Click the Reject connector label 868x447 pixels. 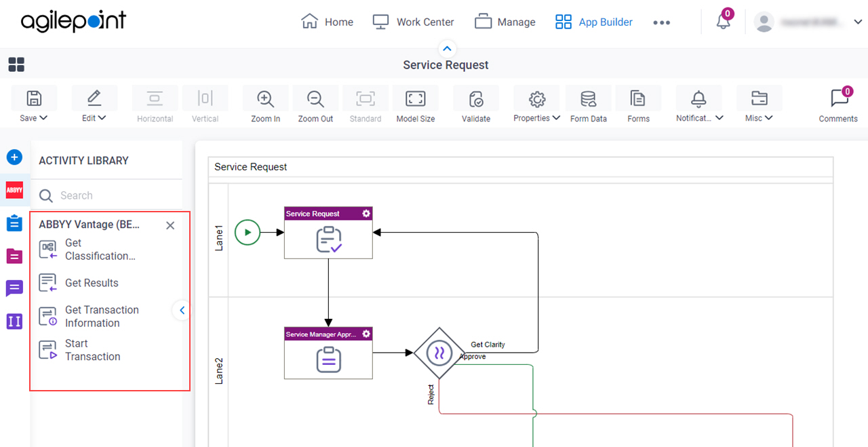click(x=431, y=395)
